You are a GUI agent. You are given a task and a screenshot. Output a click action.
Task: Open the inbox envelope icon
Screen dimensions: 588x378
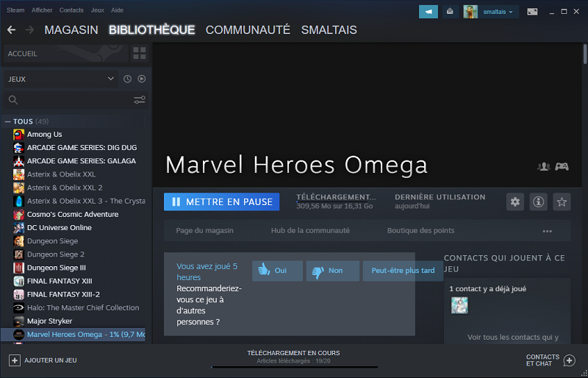point(450,12)
